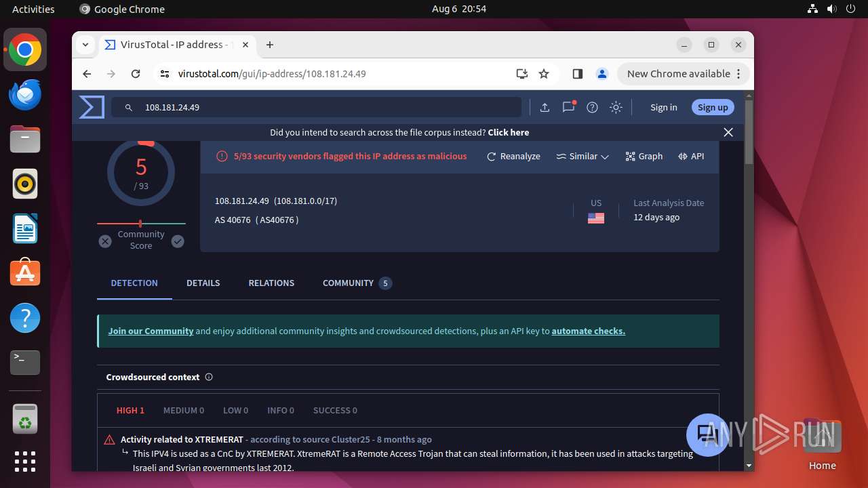Filter by HIGH 1 severity

click(x=130, y=410)
